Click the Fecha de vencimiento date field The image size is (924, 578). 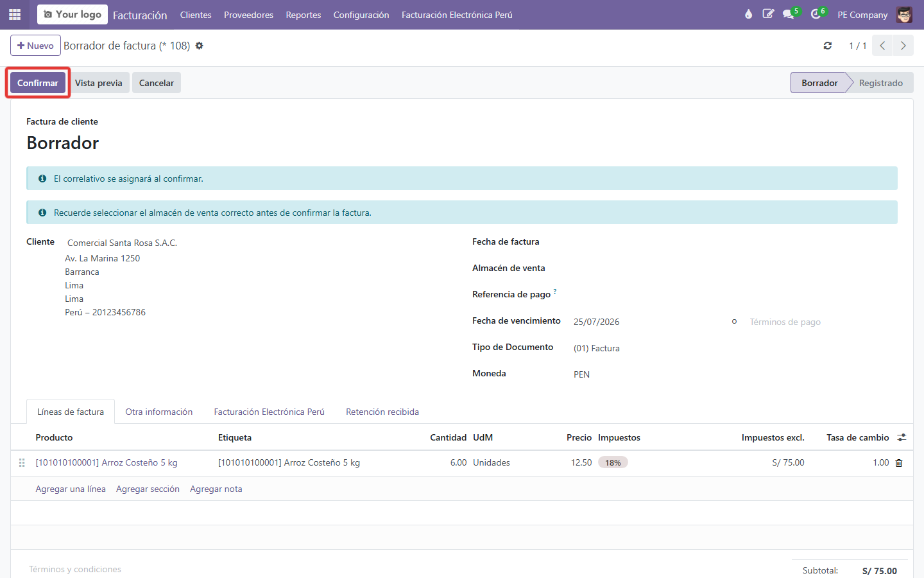[x=648, y=322]
